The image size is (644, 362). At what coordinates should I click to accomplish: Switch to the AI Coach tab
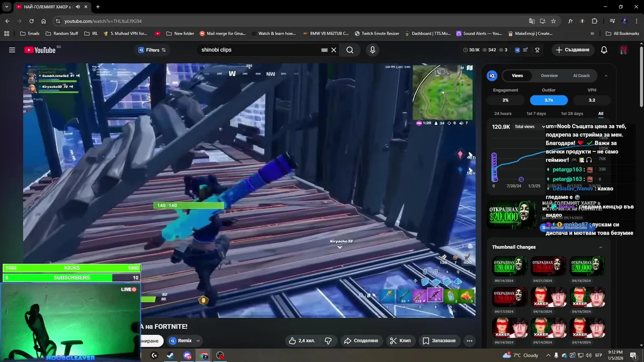(x=581, y=75)
